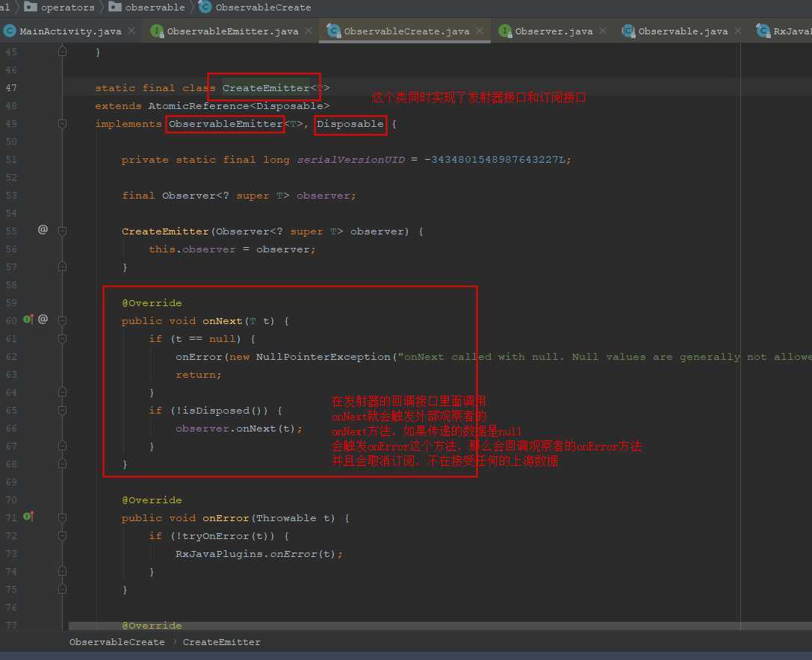This screenshot has width=812, height=660.
Task: Close the ObservableEmitter.java editor tab
Action: (x=309, y=31)
